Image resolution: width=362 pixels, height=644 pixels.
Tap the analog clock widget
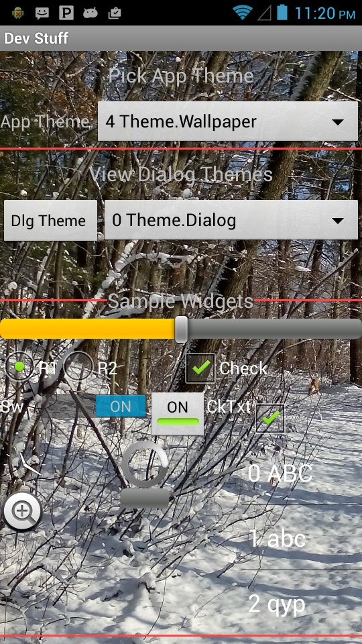(x=25, y=467)
